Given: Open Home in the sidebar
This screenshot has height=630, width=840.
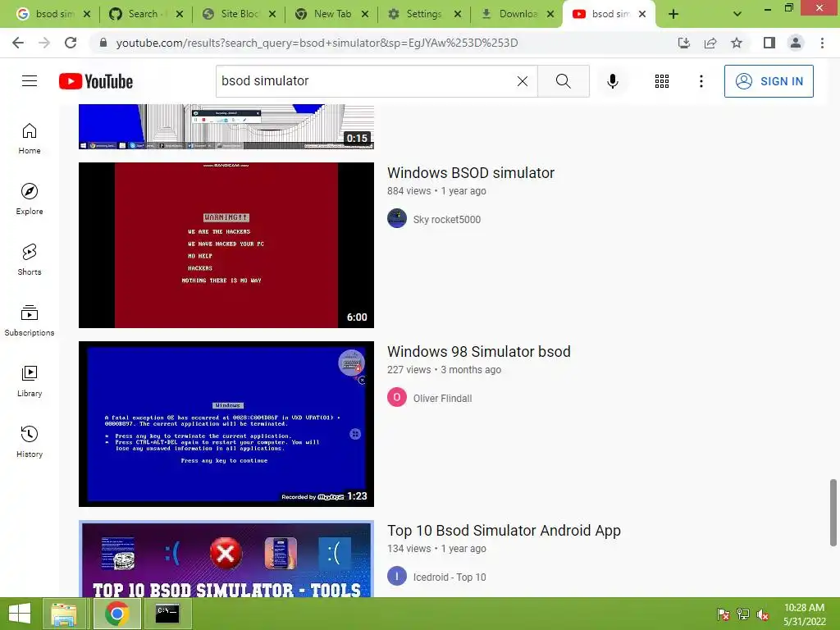Looking at the screenshot, I should 30,139.
